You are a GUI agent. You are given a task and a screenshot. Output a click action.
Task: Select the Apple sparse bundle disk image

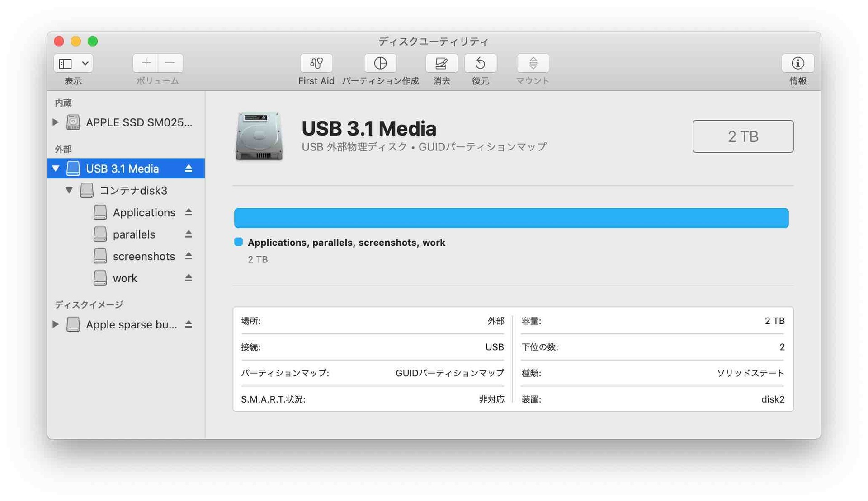(x=126, y=324)
